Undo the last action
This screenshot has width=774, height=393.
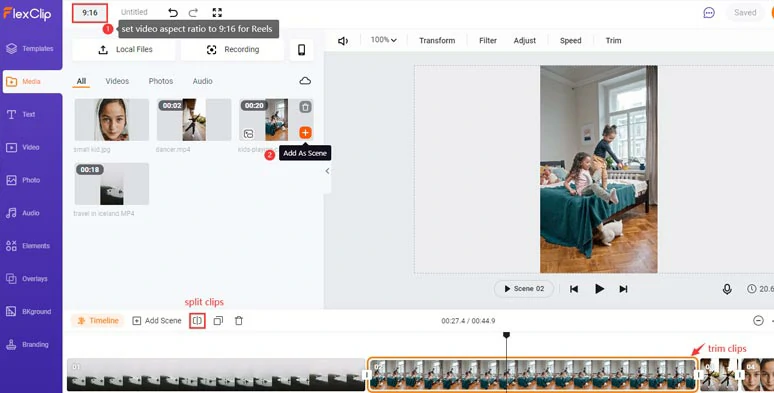pyautogui.click(x=172, y=12)
